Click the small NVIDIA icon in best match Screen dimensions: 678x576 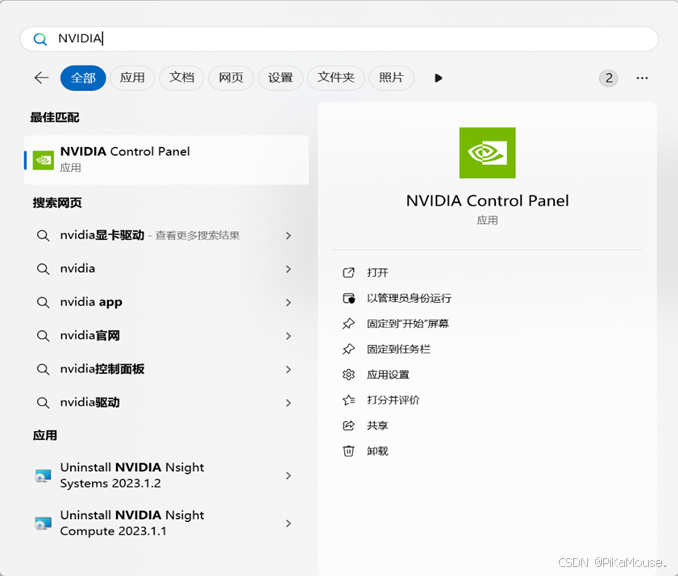coord(43,160)
